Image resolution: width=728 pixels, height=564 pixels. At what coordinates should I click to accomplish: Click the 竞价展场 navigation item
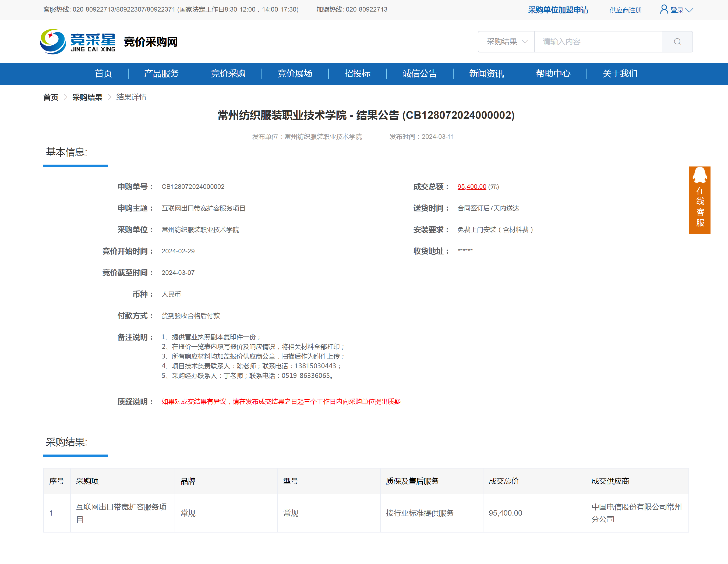pyautogui.click(x=295, y=73)
